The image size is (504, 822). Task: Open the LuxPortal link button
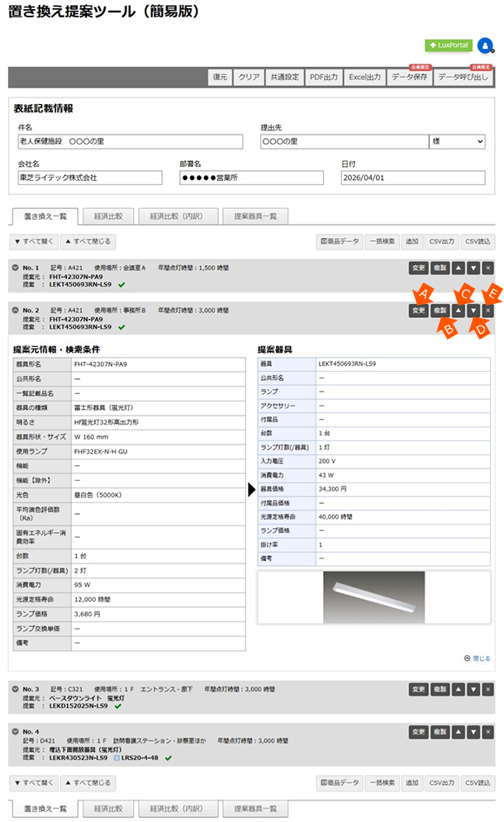(x=448, y=45)
